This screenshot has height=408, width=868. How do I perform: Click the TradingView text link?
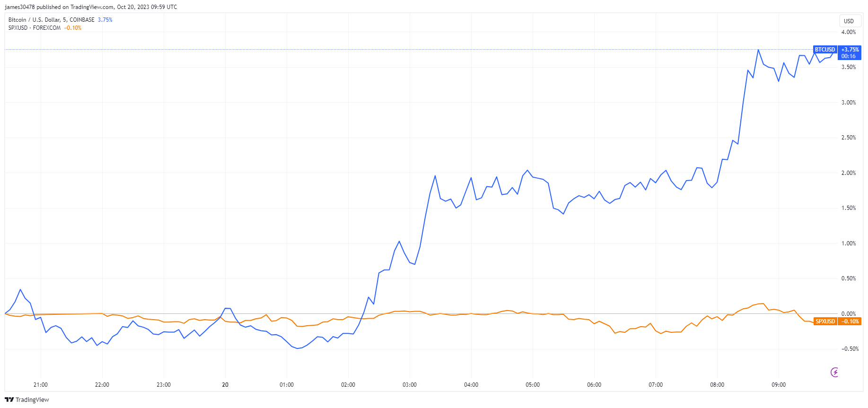click(32, 400)
